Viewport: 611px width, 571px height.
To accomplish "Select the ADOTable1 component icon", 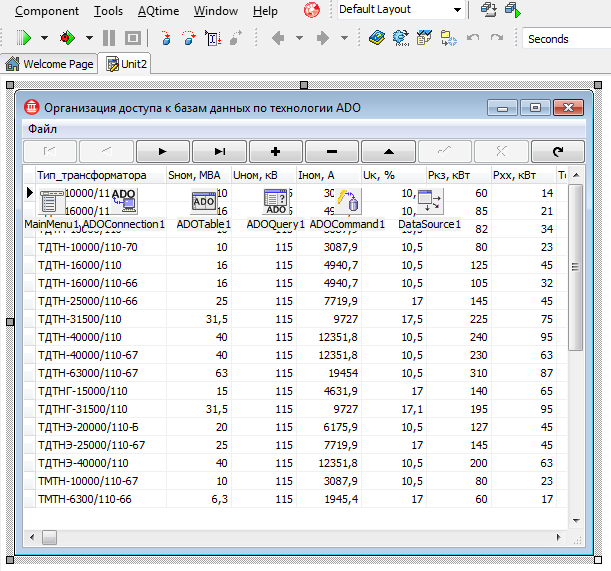I will point(203,201).
